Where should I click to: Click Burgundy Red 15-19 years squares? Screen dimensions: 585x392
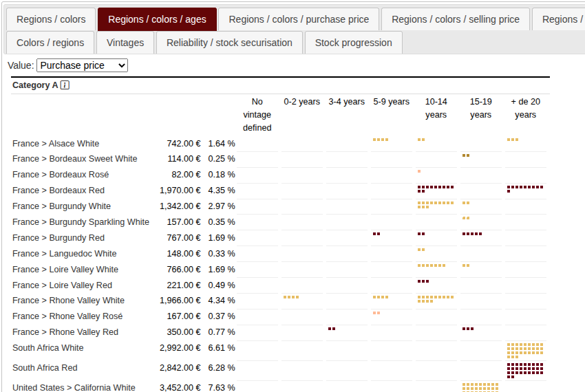pyautogui.click(x=472, y=235)
